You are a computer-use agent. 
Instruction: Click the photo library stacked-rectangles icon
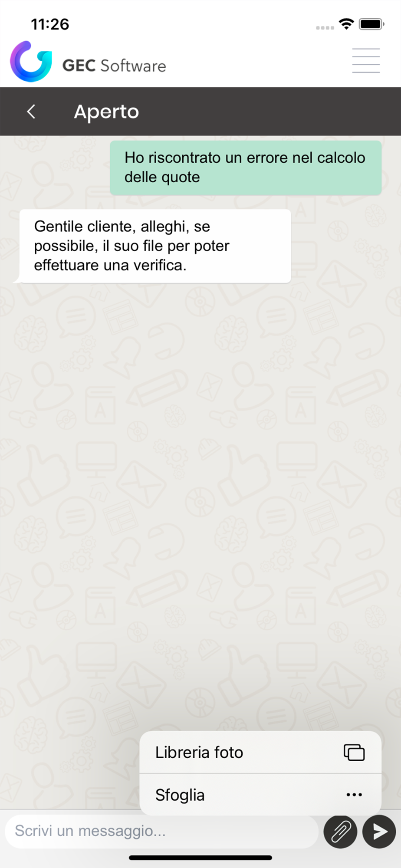coord(354,752)
